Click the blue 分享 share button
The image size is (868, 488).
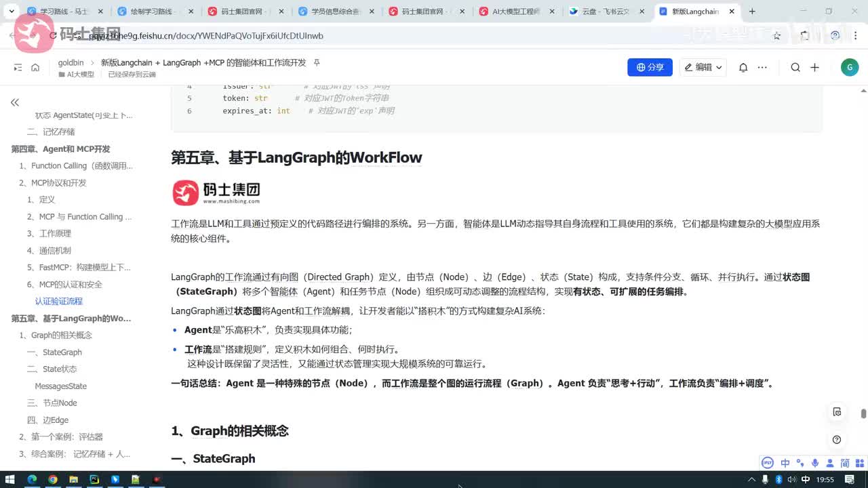[x=650, y=67]
